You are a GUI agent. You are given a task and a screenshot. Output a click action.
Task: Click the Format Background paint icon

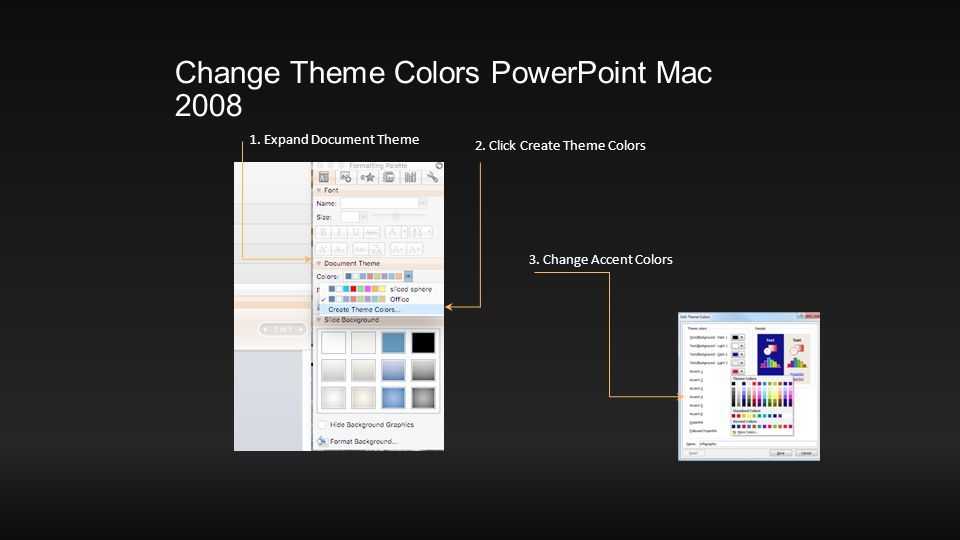coord(322,441)
